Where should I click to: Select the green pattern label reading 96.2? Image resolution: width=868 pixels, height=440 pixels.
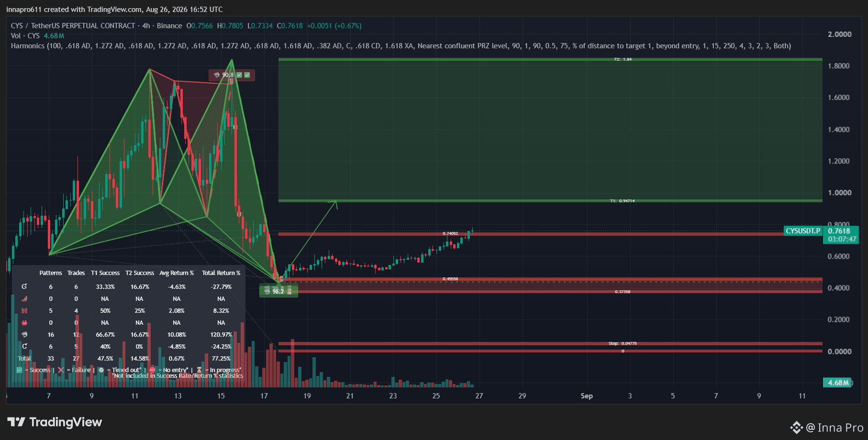pos(278,291)
